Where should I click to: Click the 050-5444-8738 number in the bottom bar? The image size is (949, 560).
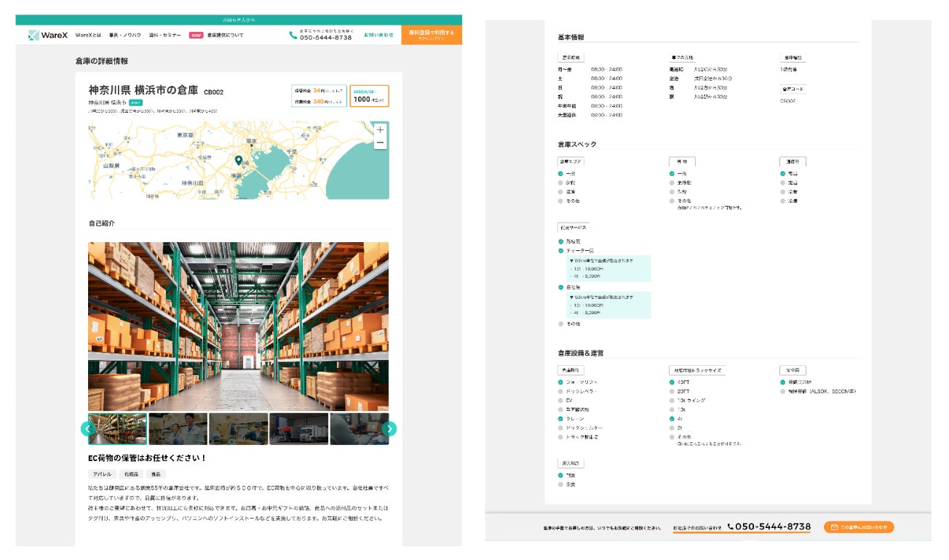773,527
